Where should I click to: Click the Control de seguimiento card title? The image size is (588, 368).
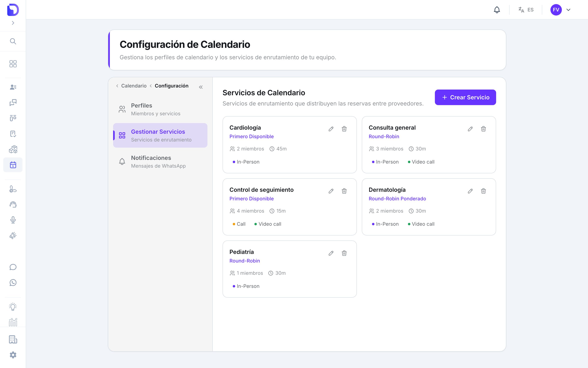262,190
